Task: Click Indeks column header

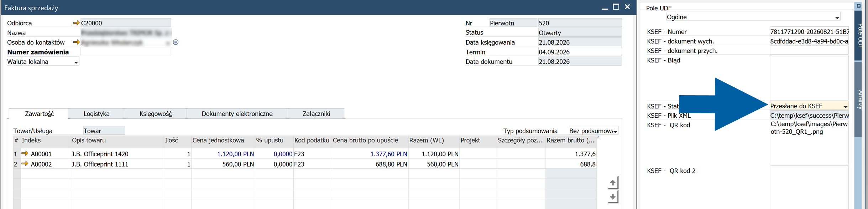Action: coord(46,142)
